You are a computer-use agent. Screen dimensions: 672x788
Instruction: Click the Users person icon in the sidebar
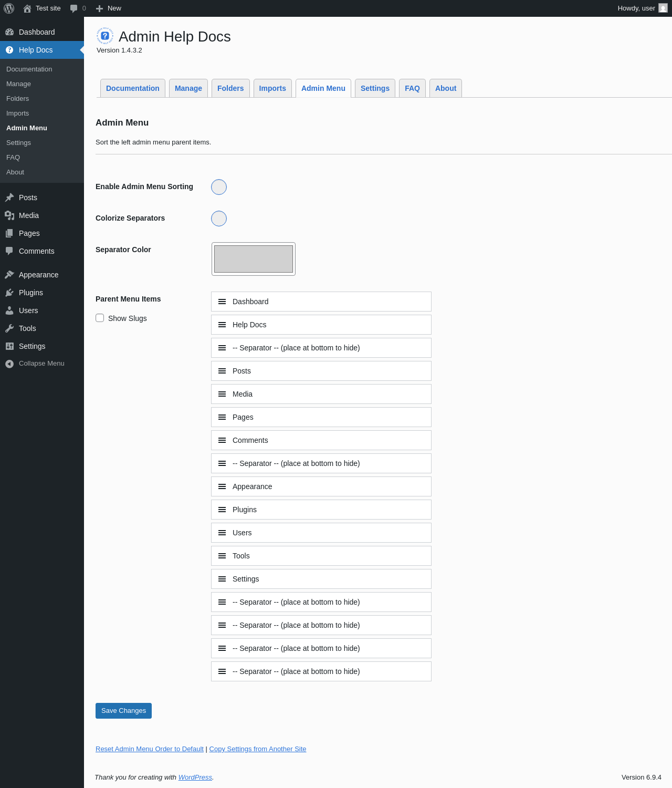click(9, 310)
